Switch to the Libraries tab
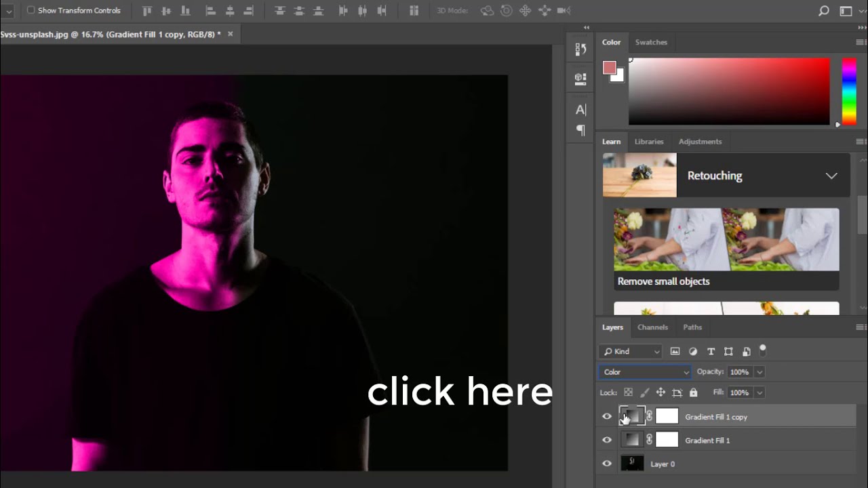 (x=649, y=142)
